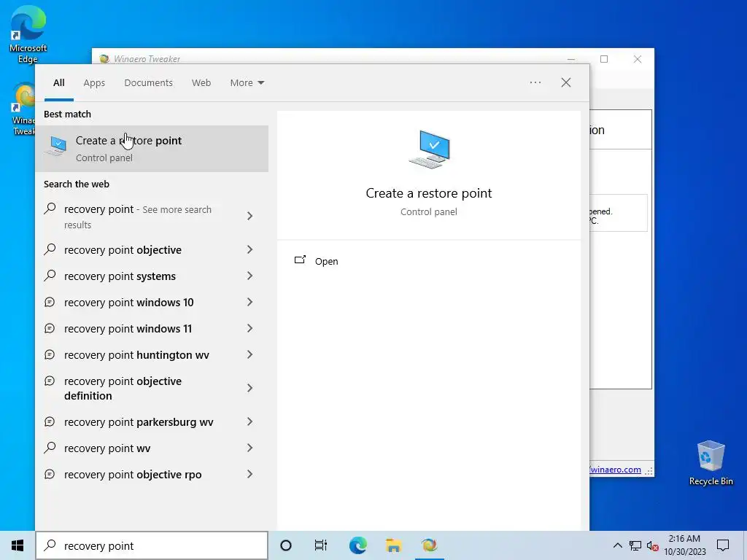Expand arrow for recovery point parkersburg wv
Image resolution: width=747 pixels, height=560 pixels.
(x=249, y=421)
